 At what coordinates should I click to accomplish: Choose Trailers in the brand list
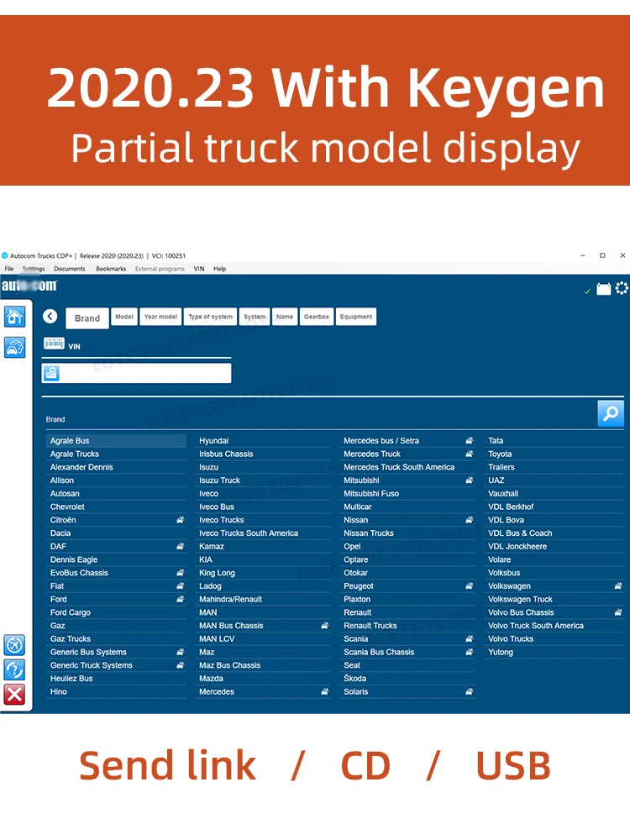click(554, 467)
